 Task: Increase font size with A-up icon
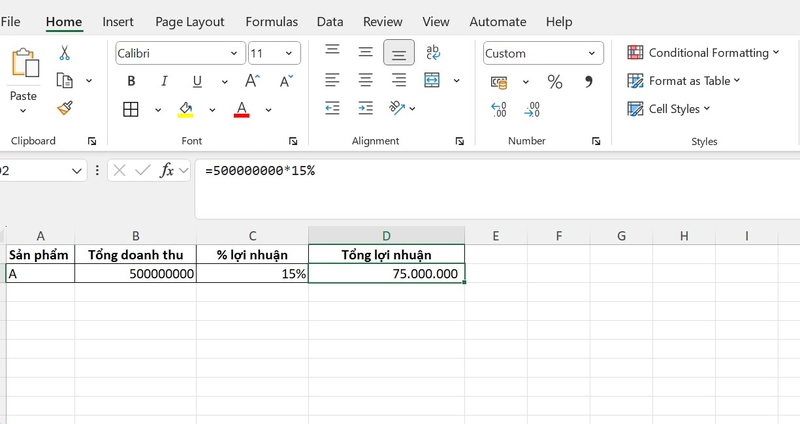click(x=252, y=81)
